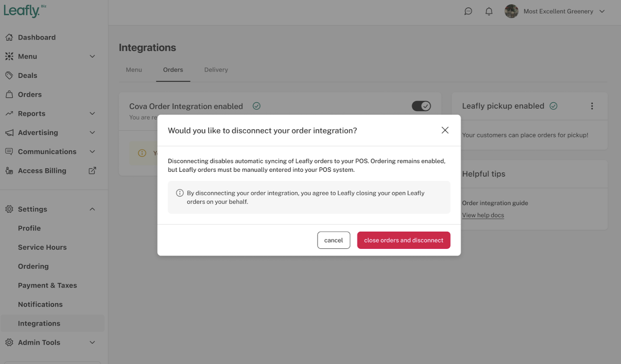Open the chat messages icon
This screenshot has height=364, width=621.
coord(468,11)
